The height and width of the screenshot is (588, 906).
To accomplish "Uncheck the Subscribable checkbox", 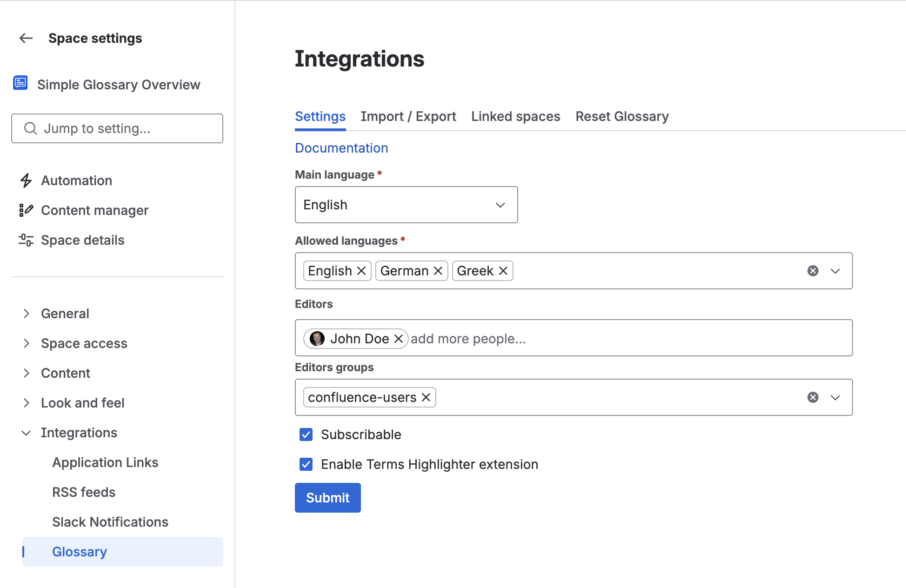I will [x=306, y=434].
